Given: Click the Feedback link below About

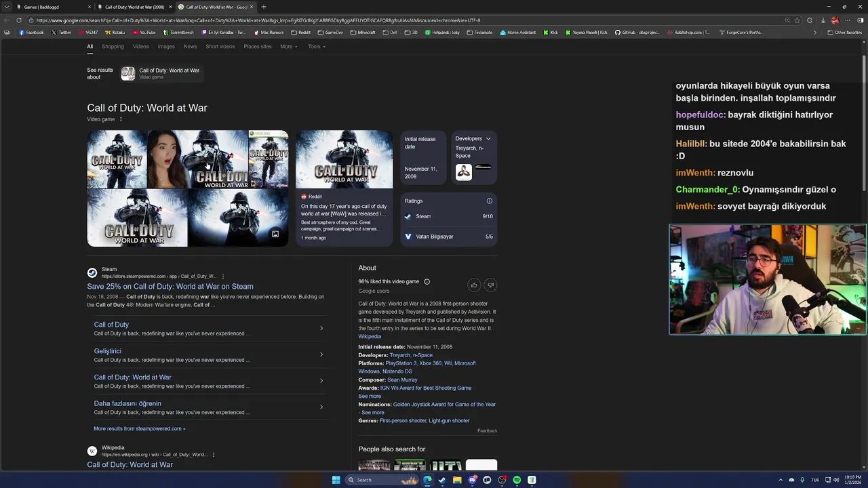Looking at the screenshot, I should 487,431.
